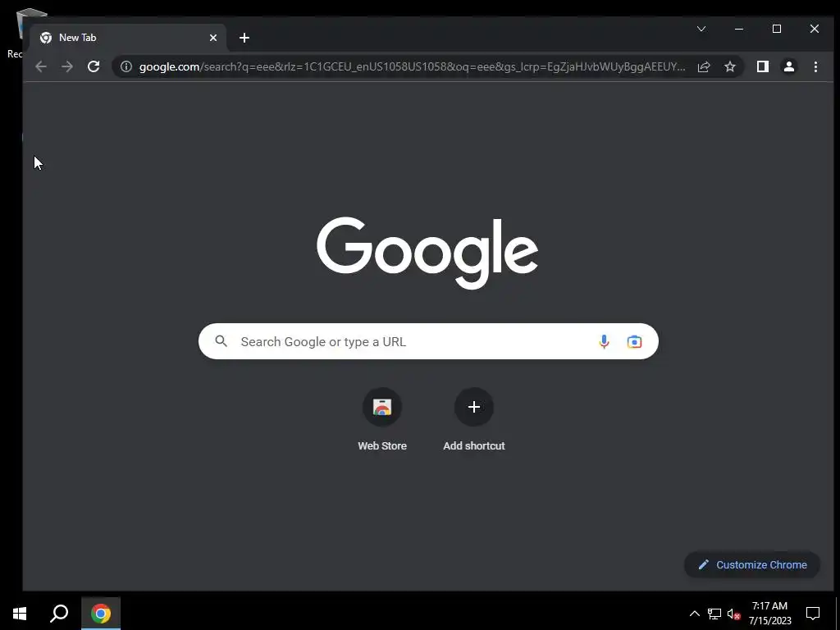The height and width of the screenshot is (630, 840).
Task: Search by image with camera icon
Action: [634, 341]
